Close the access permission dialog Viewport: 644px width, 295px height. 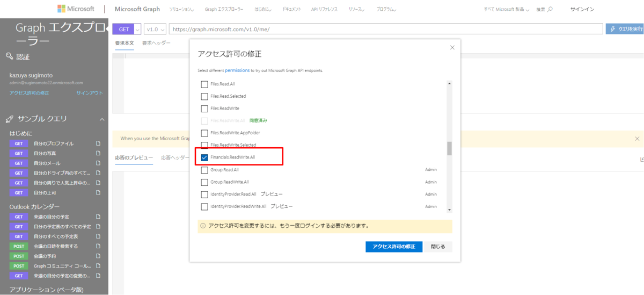[452, 47]
